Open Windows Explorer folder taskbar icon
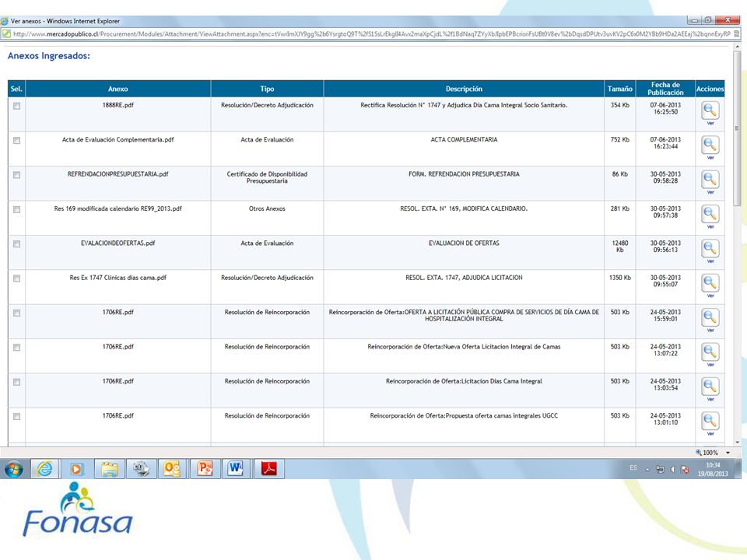 pos(110,469)
